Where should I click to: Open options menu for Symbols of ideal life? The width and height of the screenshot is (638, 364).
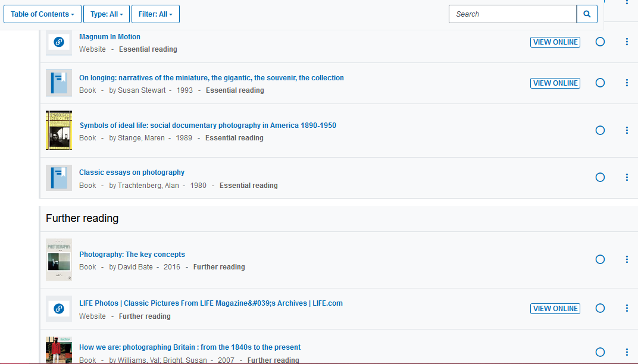627,130
